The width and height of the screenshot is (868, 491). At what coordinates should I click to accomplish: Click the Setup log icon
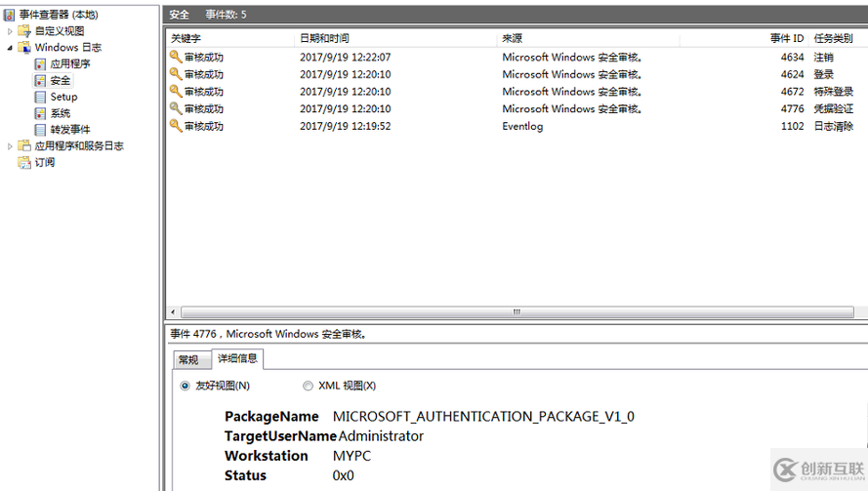coord(40,97)
